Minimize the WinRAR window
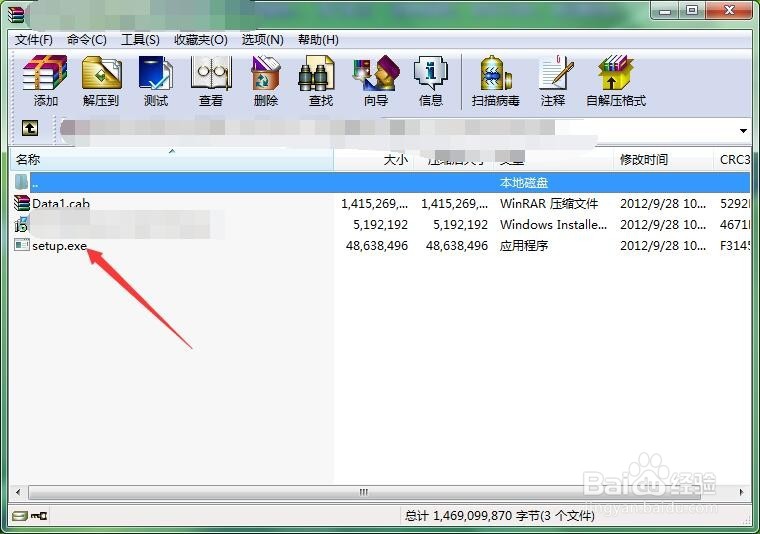The width and height of the screenshot is (760, 534). pos(665,10)
